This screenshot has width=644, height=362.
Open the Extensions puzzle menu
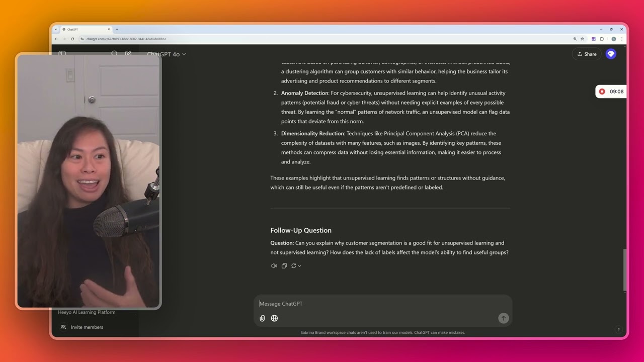click(x=602, y=39)
